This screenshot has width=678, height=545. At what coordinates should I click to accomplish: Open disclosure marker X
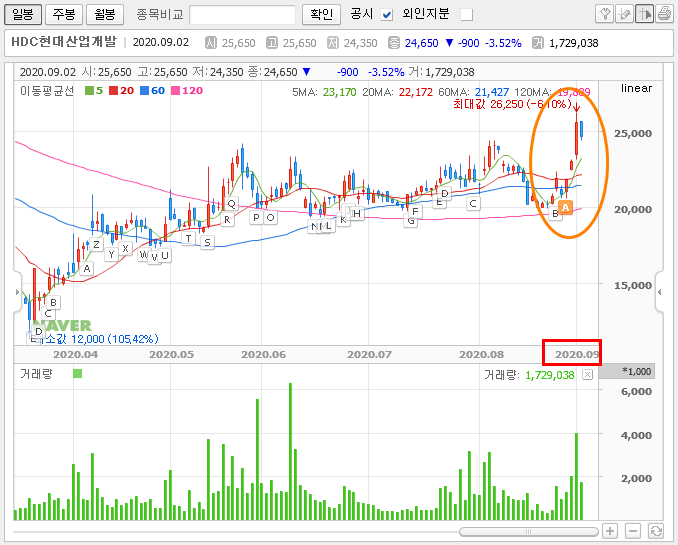(125, 249)
